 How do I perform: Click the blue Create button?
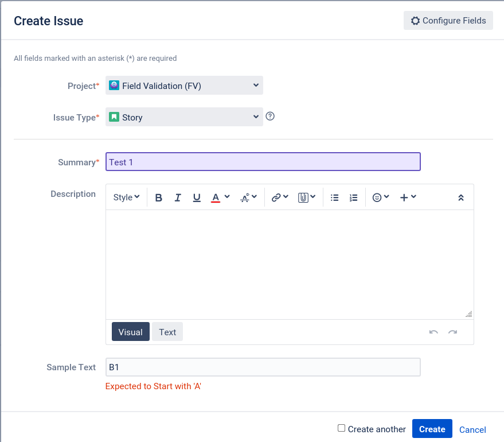432,429
